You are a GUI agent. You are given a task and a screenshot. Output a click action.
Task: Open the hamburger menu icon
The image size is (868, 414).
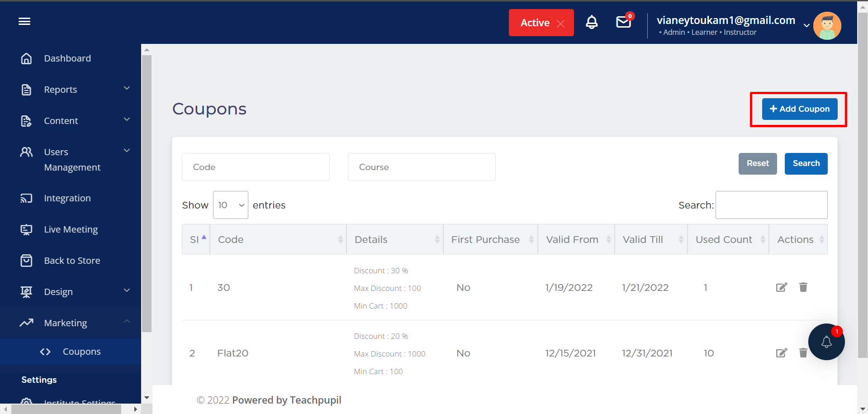(24, 21)
